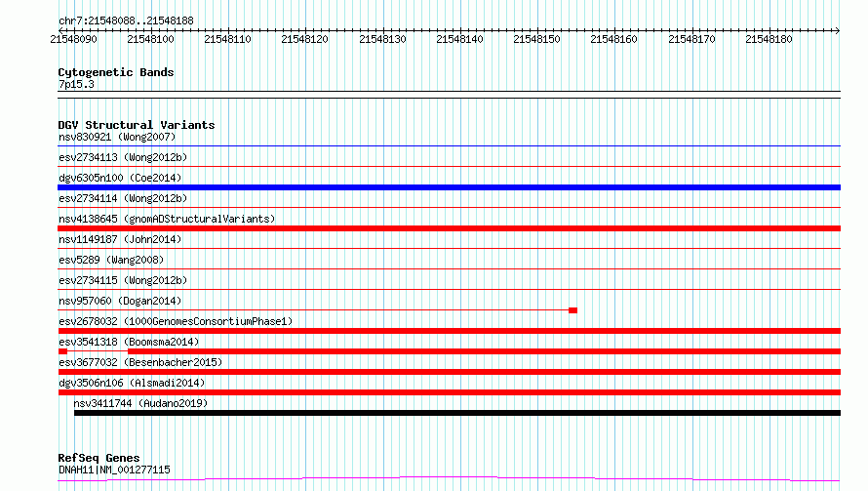
Task: Open variant esv2734113 (Wong2012b) label
Action: [x=123, y=157]
